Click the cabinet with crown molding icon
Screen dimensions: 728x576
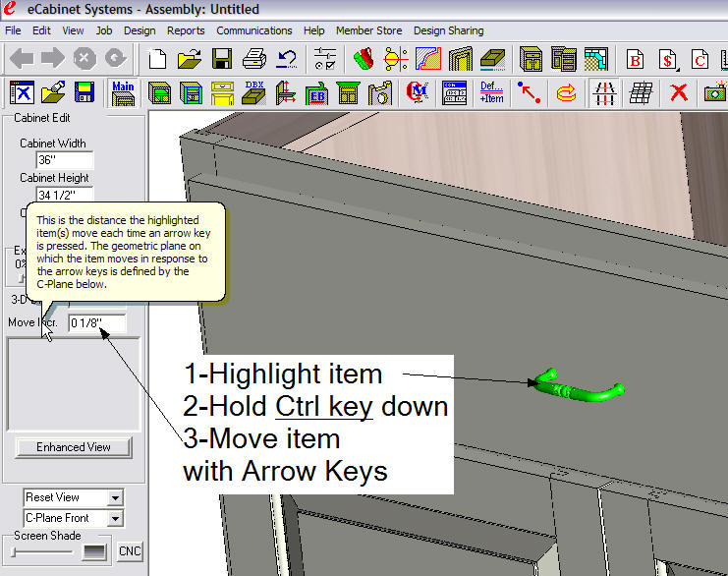[348, 93]
